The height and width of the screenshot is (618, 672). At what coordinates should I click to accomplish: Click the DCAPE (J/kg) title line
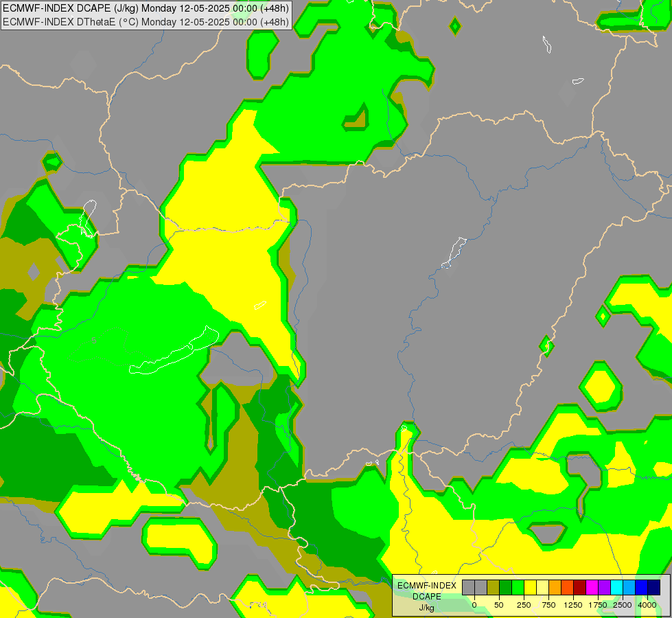click(x=146, y=8)
